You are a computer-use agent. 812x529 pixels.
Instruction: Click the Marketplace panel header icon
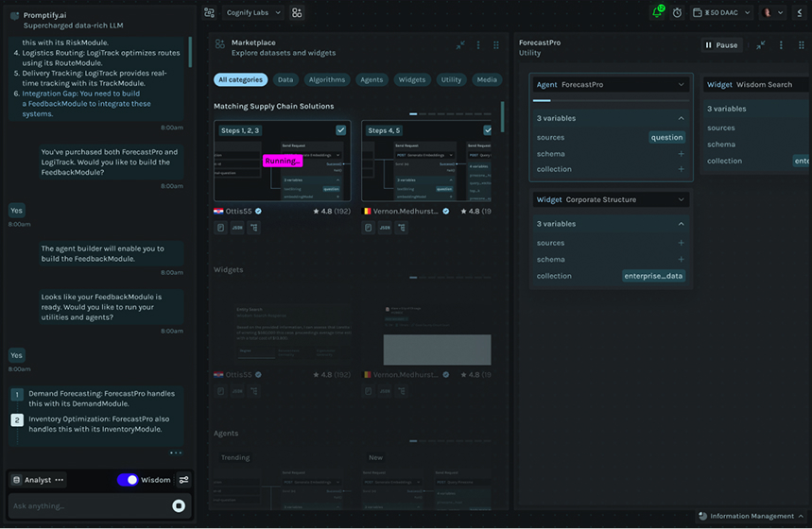tap(220, 44)
